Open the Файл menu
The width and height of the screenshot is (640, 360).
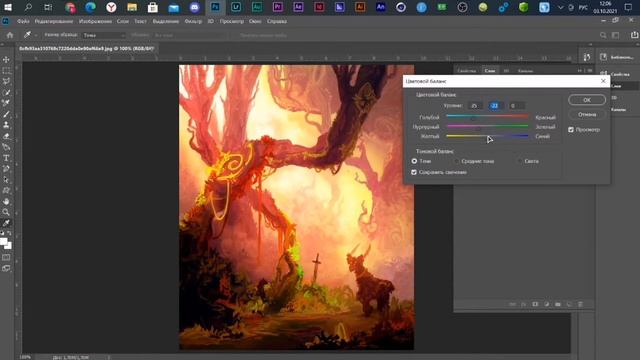tap(23, 21)
